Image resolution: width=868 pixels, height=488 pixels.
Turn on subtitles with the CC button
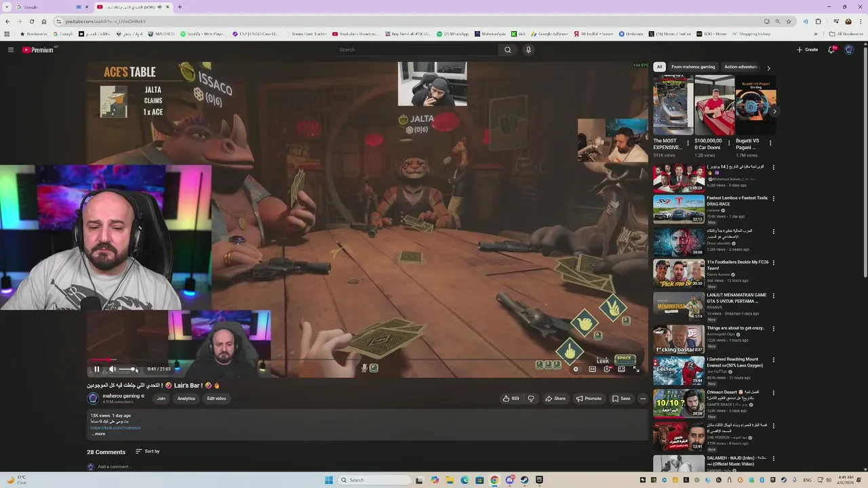592,369
